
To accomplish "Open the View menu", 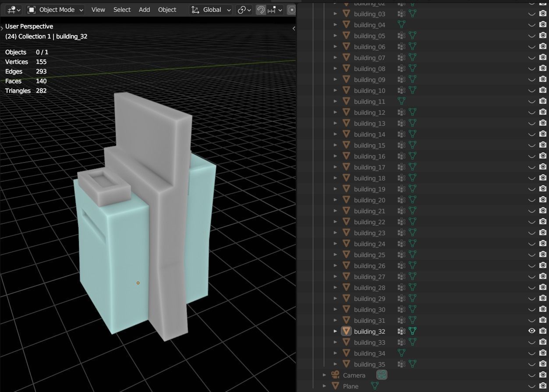I will (98, 10).
